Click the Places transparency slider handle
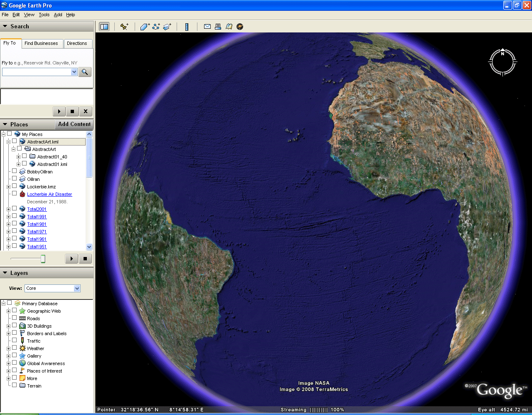 [x=43, y=259]
